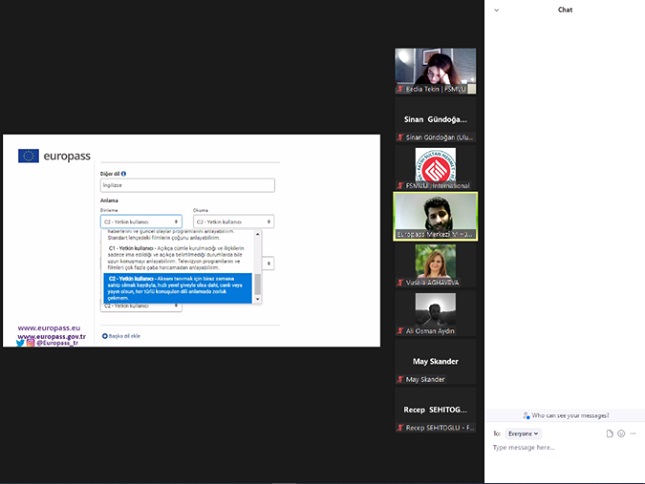
Task: Click the Twitter bird icon
Action: 20,343
